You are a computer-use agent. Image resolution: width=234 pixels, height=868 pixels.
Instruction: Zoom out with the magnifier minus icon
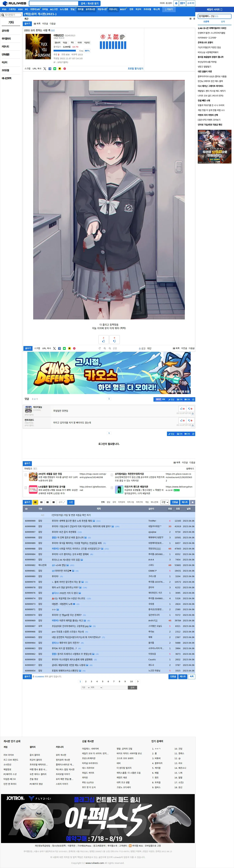(110, 348)
